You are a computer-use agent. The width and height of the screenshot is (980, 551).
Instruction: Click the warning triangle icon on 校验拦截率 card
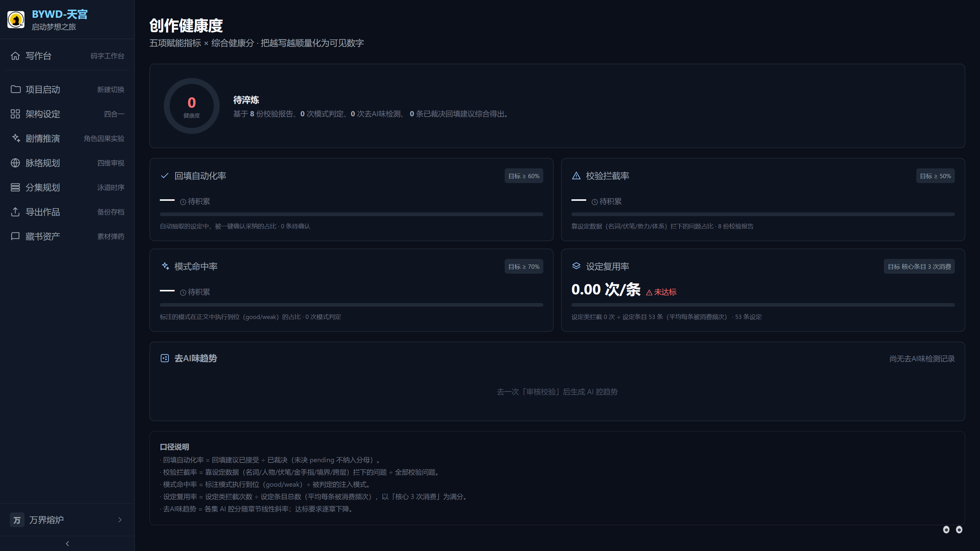coord(576,176)
